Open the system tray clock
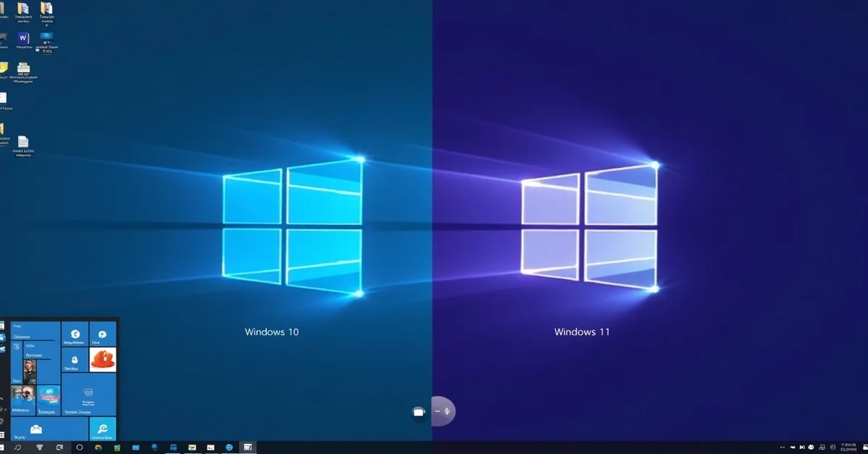Image resolution: width=868 pixels, height=454 pixels. pos(848,447)
